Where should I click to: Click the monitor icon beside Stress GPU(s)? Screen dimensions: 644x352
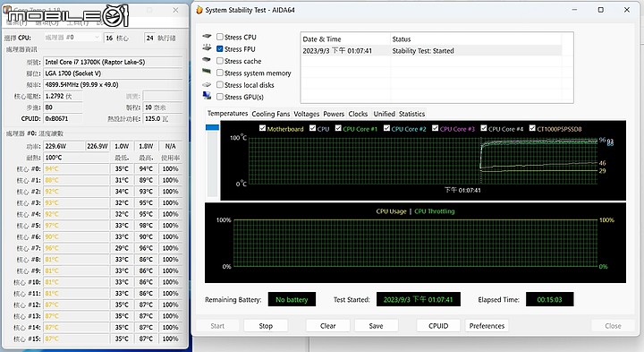[x=207, y=96]
